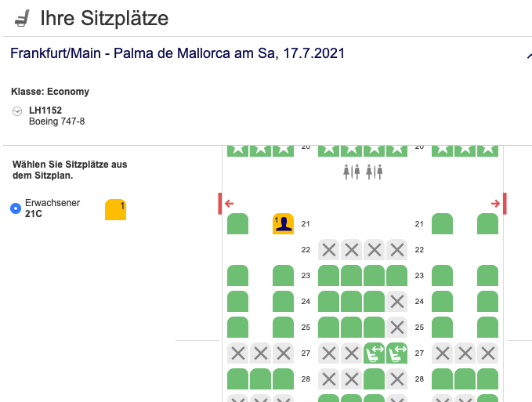The image size is (532, 402).
Task: Pick star seat 20K on right side
Action: click(x=488, y=149)
